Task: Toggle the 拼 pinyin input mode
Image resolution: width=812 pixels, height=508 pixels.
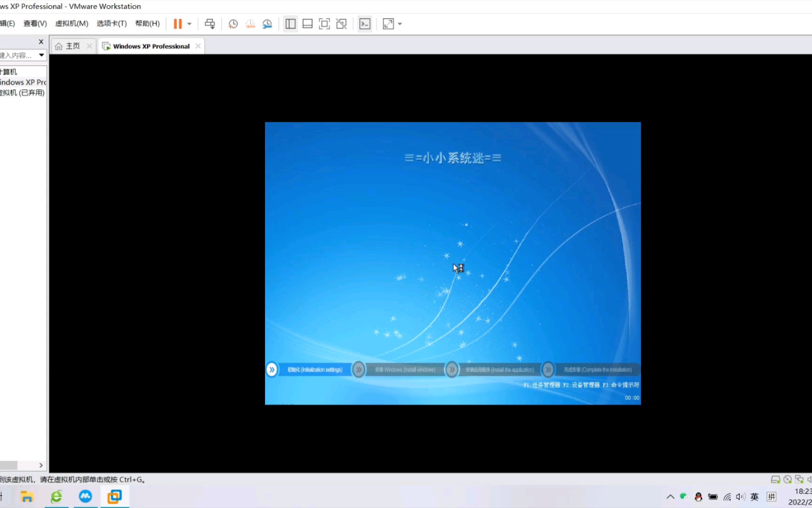Action: pyautogui.click(x=772, y=497)
